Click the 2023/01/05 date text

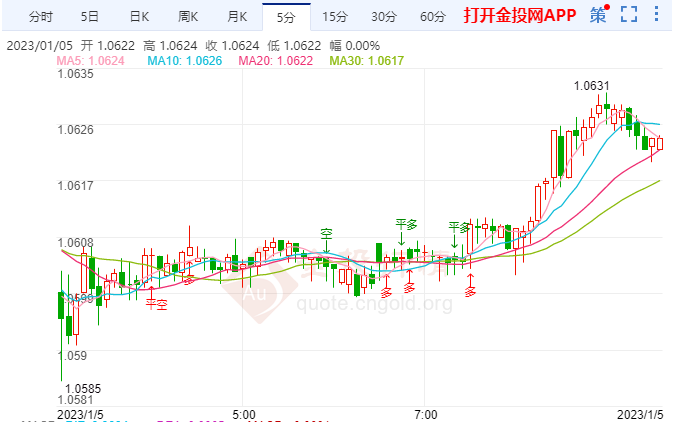pyautogui.click(x=40, y=46)
